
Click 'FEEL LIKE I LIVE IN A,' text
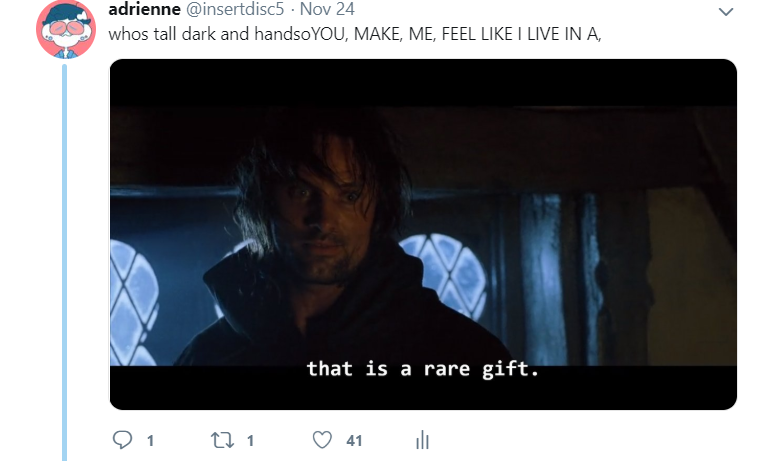521,34
